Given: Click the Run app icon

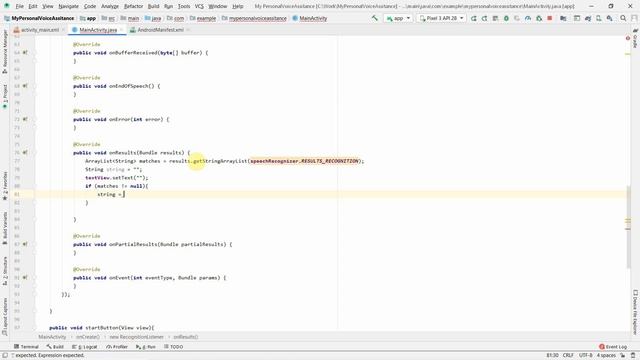Looking at the screenshot, I should (x=473, y=18).
